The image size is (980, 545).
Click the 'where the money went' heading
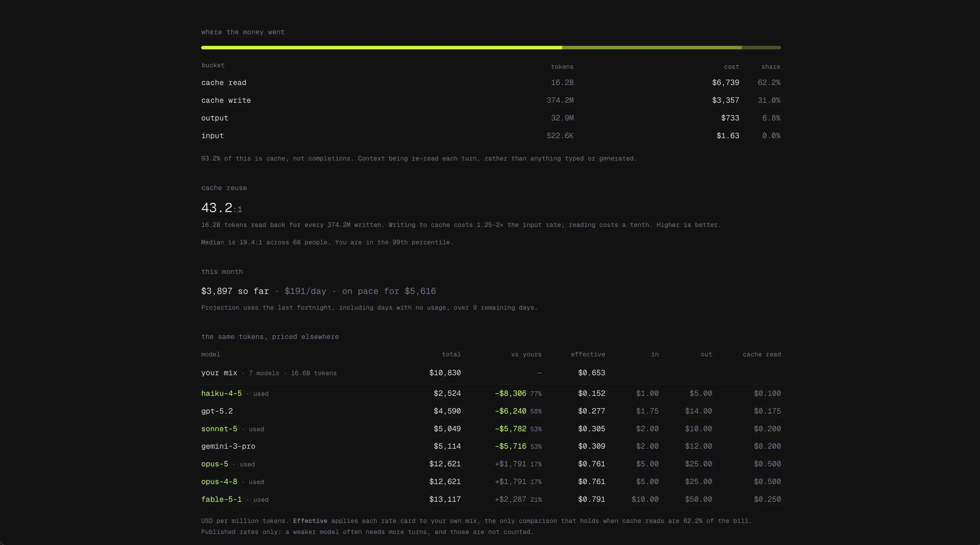tap(243, 33)
